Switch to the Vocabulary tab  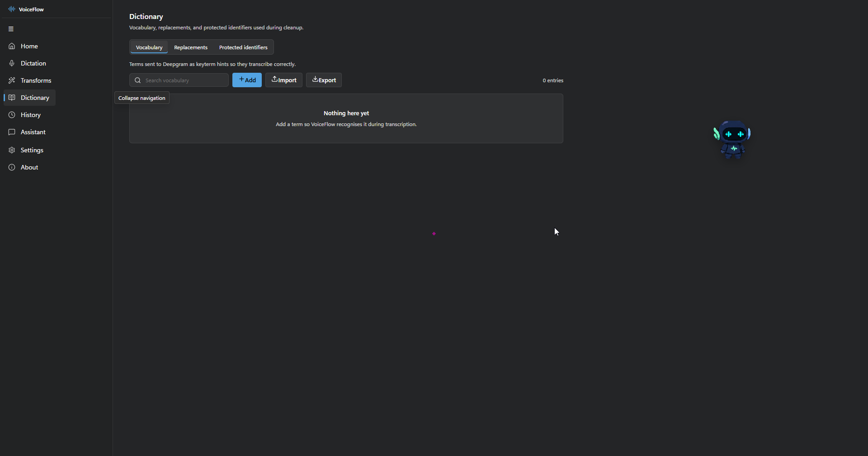coord(149,47)
